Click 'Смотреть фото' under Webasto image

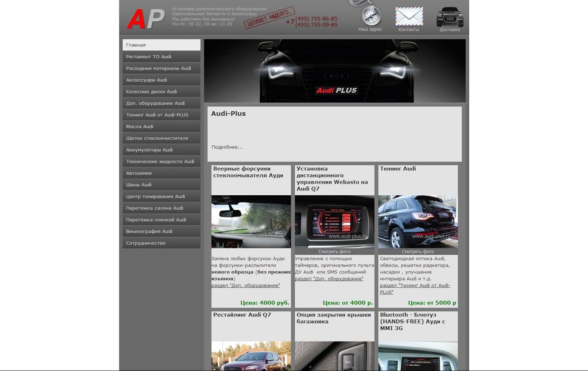335,252
